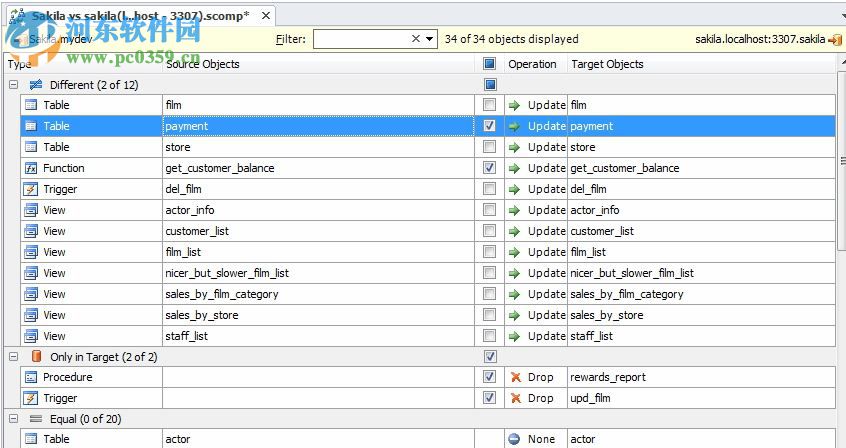Close the Sakila vs sakila .scomp tab
Screen dimensions: 846x448
click(x=266, y=16)
